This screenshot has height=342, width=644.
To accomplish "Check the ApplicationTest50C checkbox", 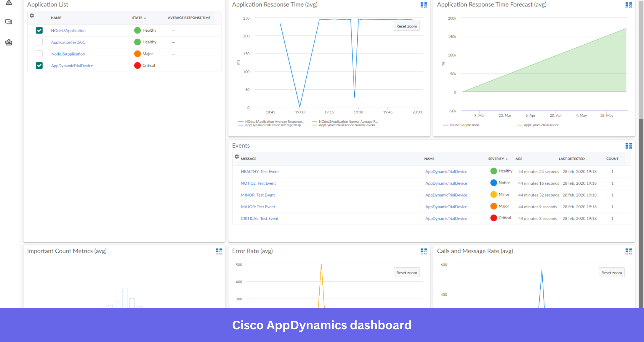I will 39,42.
